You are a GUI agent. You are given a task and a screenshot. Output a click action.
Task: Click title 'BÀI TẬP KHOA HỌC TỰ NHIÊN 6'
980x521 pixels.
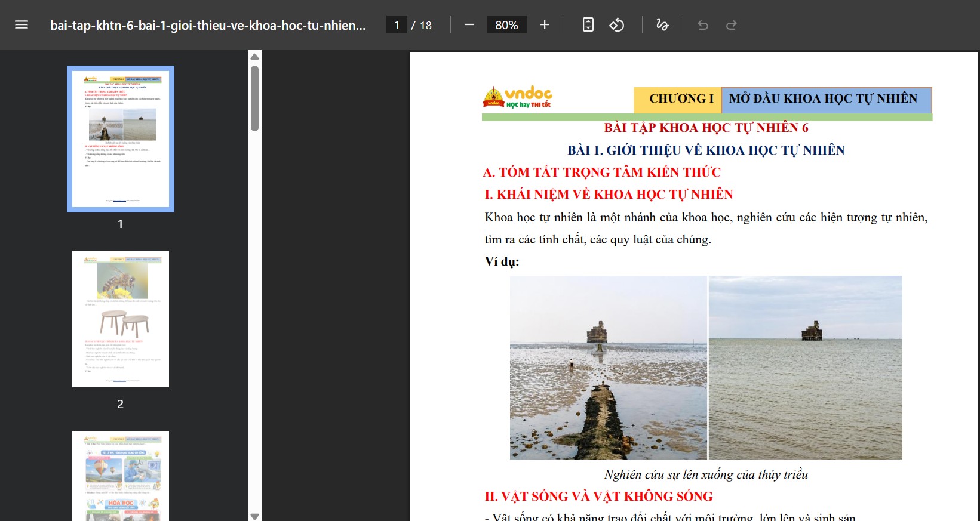click(706, 128)
